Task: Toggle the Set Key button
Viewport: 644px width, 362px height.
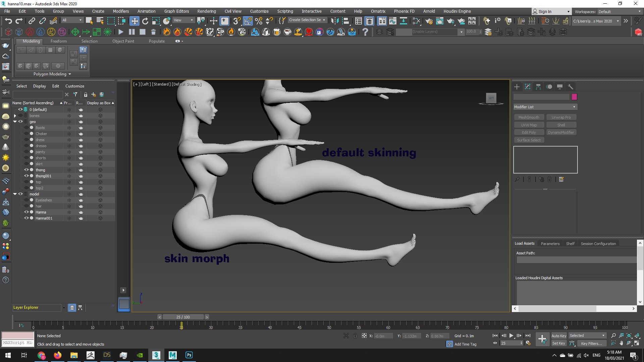Action: click(x=559, y=343)
